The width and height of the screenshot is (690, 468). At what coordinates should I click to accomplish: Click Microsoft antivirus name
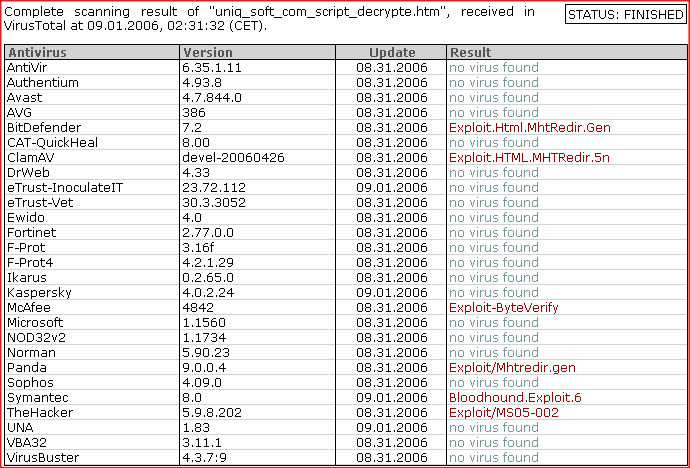pyautogui.click(x=35, y=322)
